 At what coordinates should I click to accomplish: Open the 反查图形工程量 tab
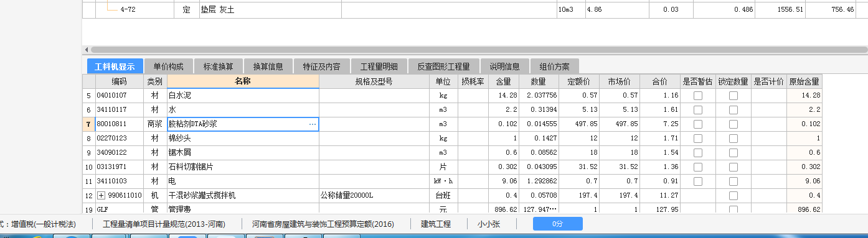click(x=443, y=66)
